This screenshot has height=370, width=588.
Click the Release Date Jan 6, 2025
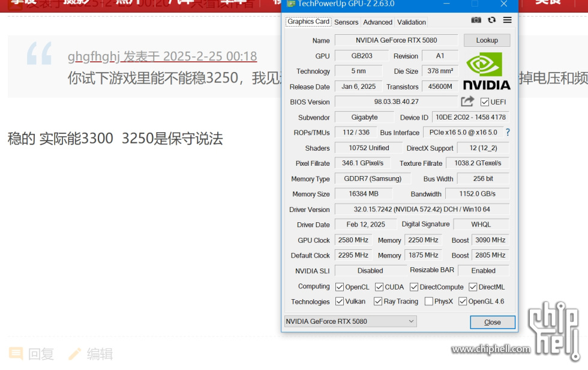(358, 86)
